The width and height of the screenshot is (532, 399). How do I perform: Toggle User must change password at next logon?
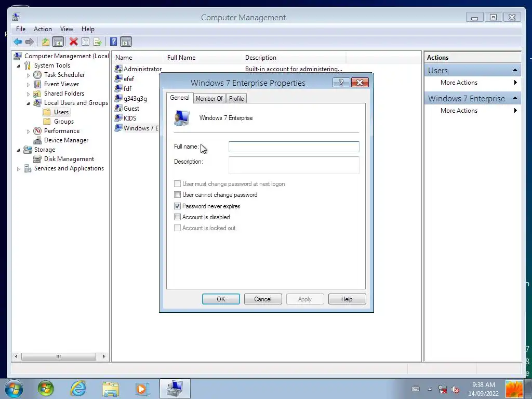[177, 183]
